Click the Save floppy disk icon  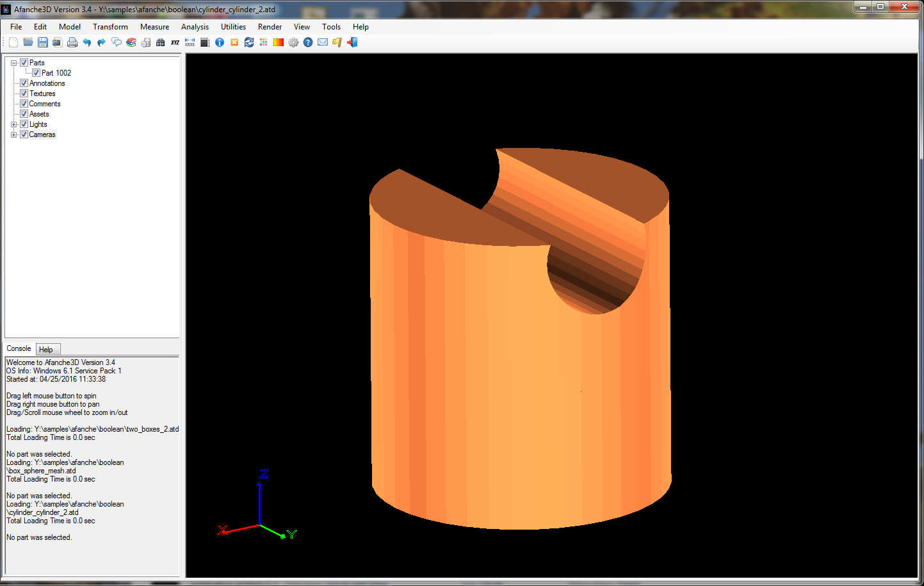[x=43, y=42]
